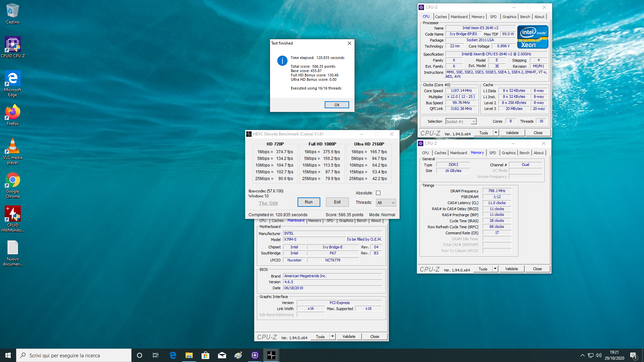Open the Windows Start menu
This screenshot has width=644, height=362.
click(8, 355)
